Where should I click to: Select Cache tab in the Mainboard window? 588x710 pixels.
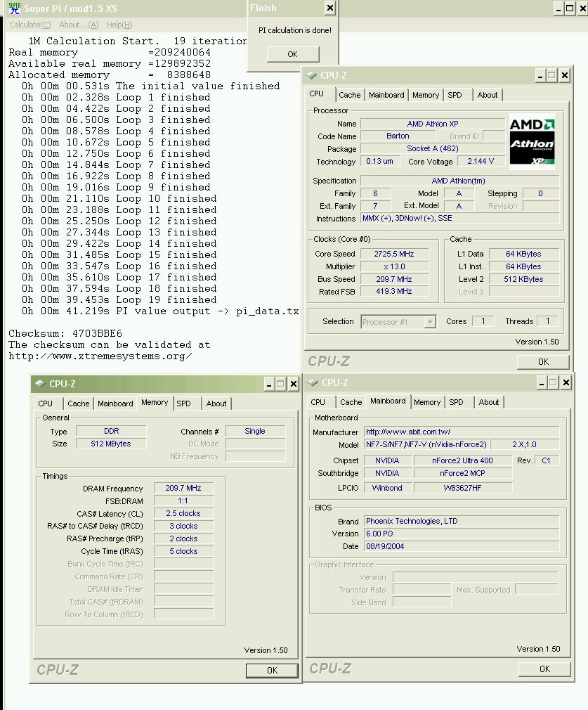point(351,402)
